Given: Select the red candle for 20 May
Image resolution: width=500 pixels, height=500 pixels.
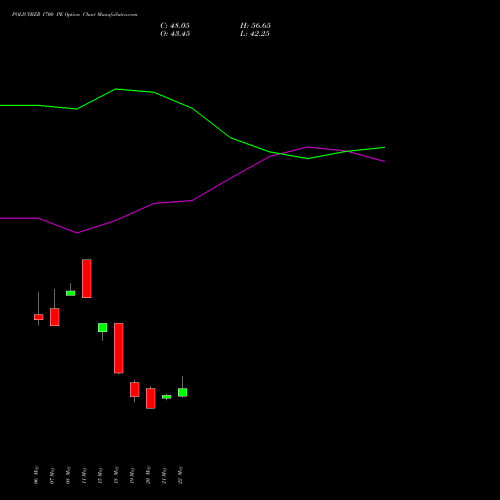Looking at the screenshot, I should click(x=151, y=398).
